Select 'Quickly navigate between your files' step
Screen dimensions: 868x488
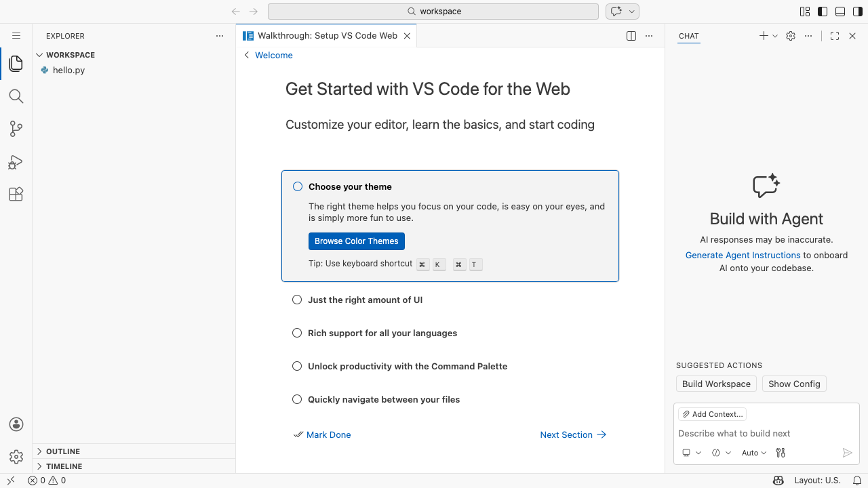tap(384, 399)
